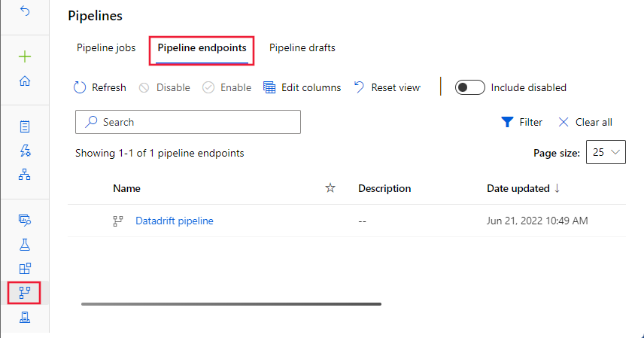
Task: Sort by Date updated column
Action: coord(524,188)
